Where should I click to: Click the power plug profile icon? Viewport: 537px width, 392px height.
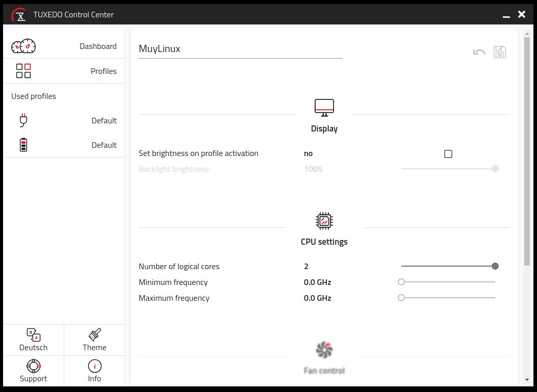point(23,120)
